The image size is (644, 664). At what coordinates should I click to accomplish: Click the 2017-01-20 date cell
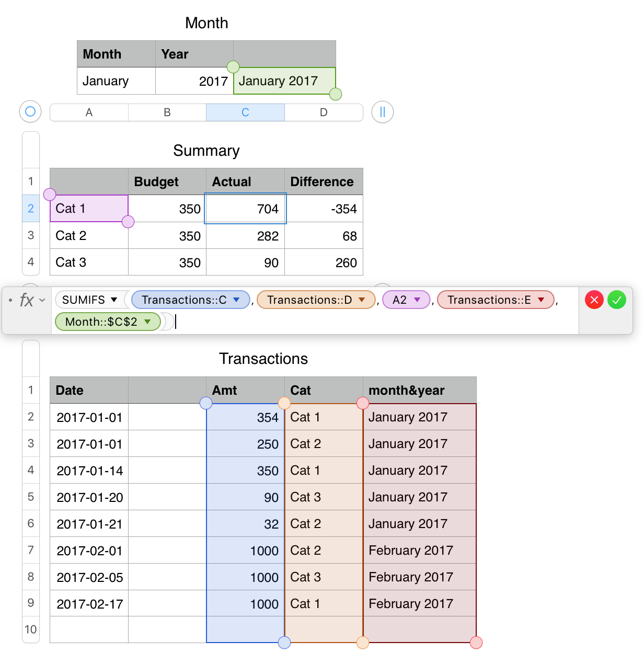pos(89,497)
